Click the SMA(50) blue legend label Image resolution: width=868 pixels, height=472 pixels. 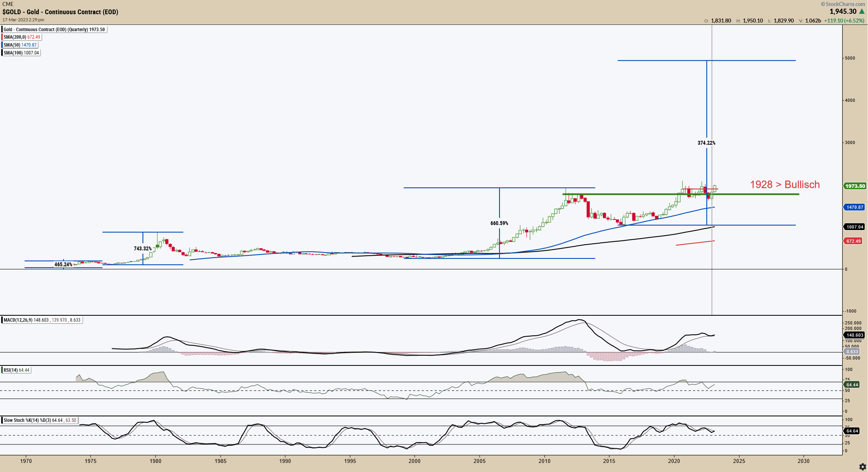20,45
